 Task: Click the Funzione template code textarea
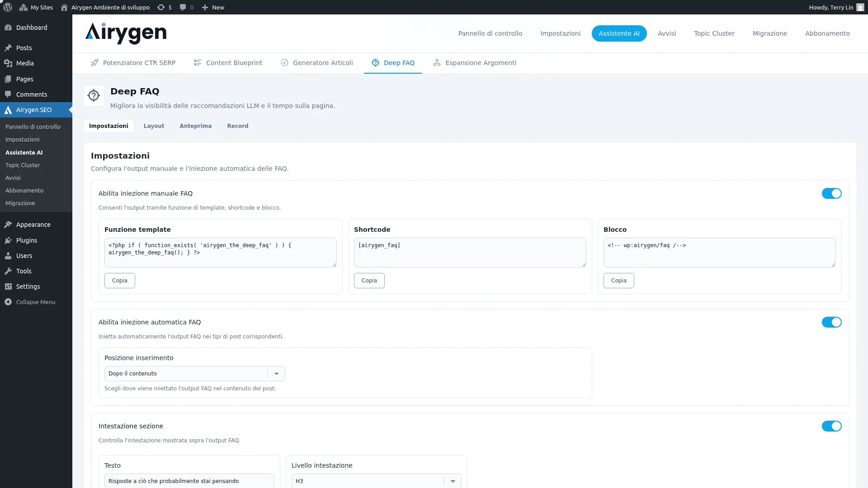click(x=221, y=253)
